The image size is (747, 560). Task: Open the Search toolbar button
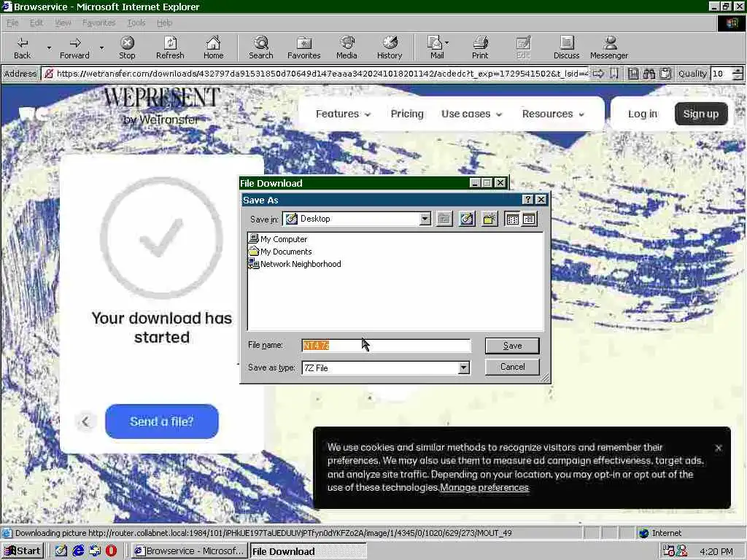pos(260,47)
